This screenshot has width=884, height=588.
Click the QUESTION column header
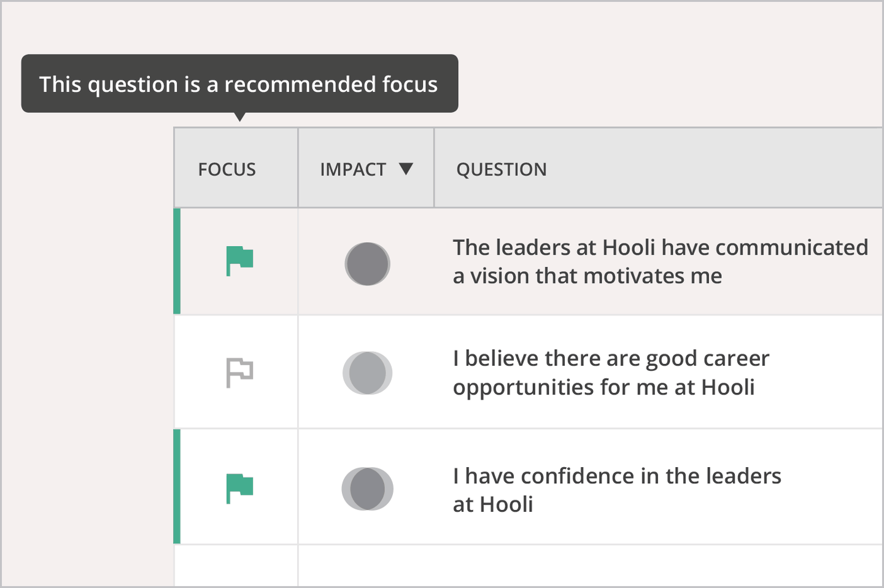pyautogui.click(x=501, y=169)
